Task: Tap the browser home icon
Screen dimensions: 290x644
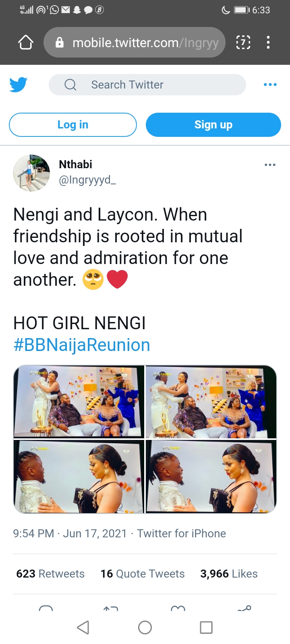Action: [x=26, y=42]
